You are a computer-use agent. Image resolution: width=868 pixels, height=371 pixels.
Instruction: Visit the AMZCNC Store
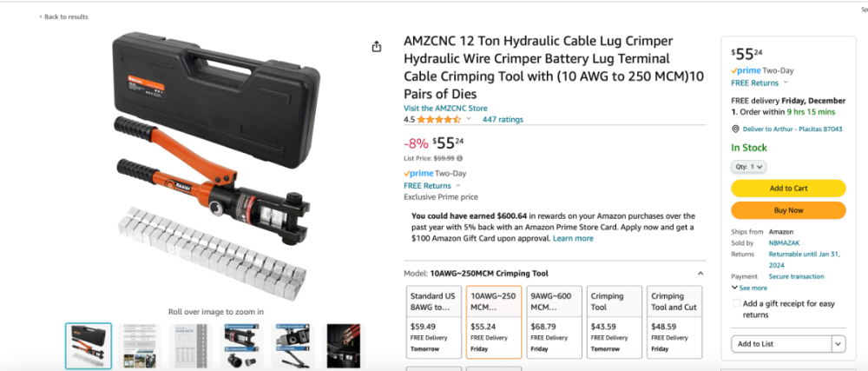coord(445,109)
